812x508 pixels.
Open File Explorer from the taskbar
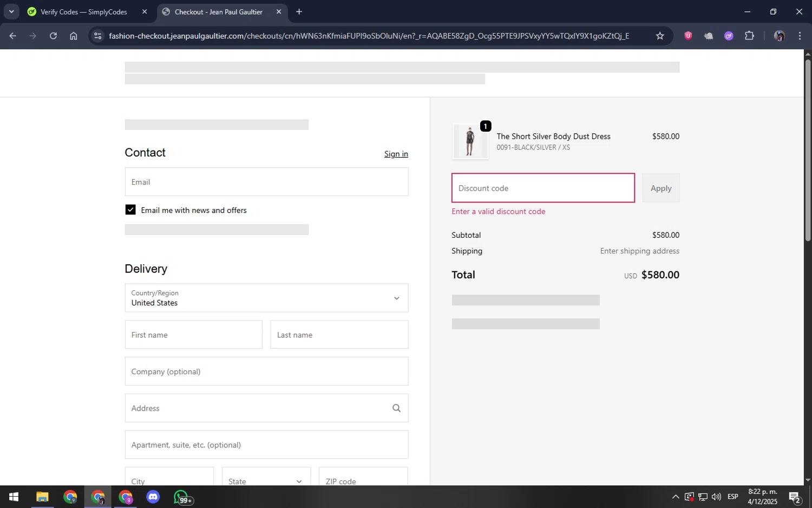tap(42, 497)
